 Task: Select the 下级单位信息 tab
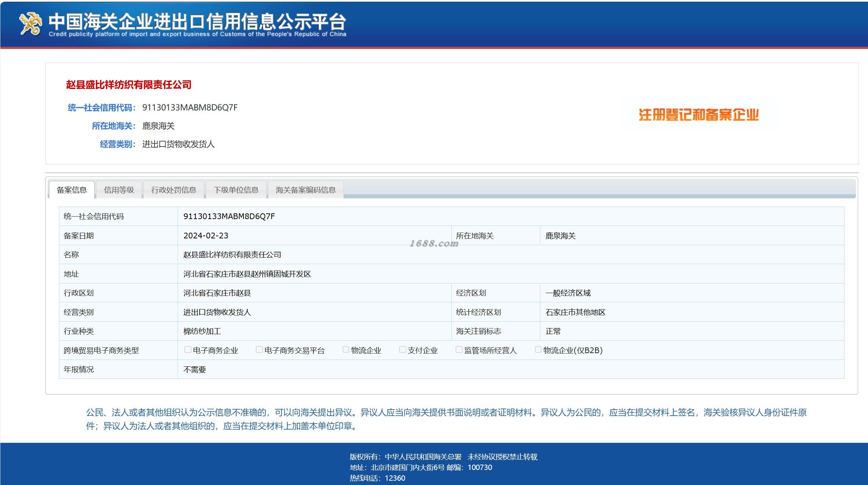pos(236,190)
